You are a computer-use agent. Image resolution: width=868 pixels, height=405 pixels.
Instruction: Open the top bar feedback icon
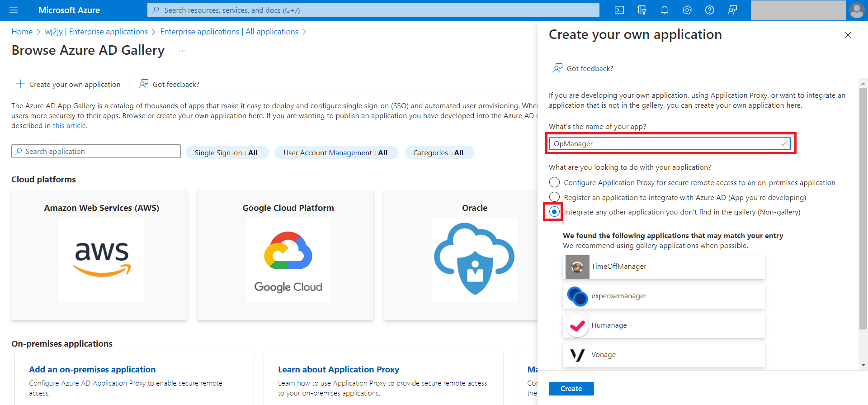(x=732, y=10)
